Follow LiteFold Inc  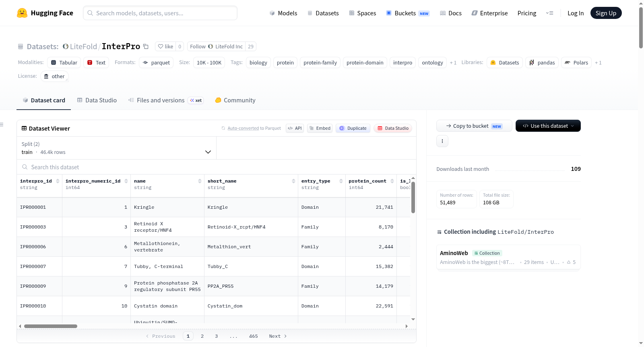(x=217, y=47)
